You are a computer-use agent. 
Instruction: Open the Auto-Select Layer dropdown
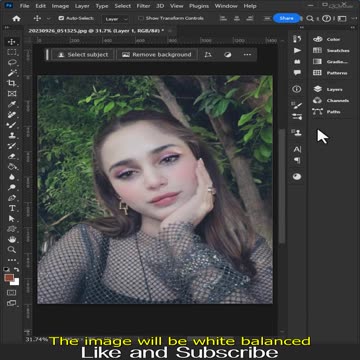pos(115,19)
